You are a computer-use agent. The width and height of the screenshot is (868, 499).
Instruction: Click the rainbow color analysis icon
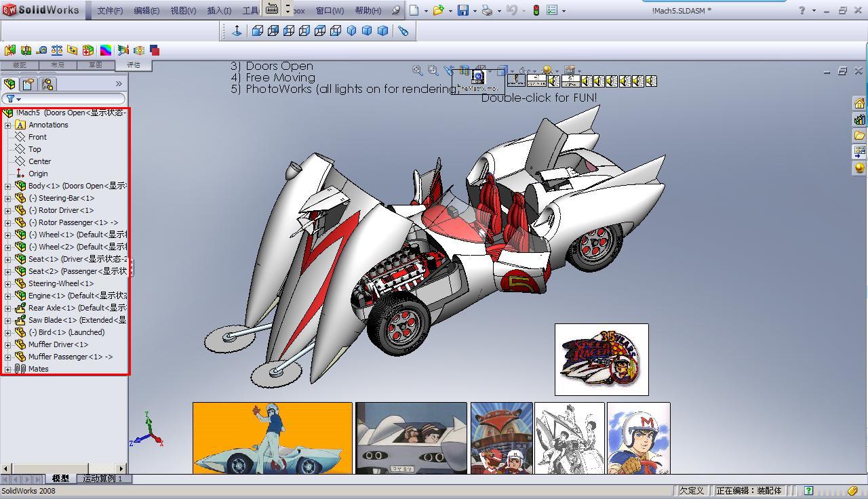tap(106, 50)
